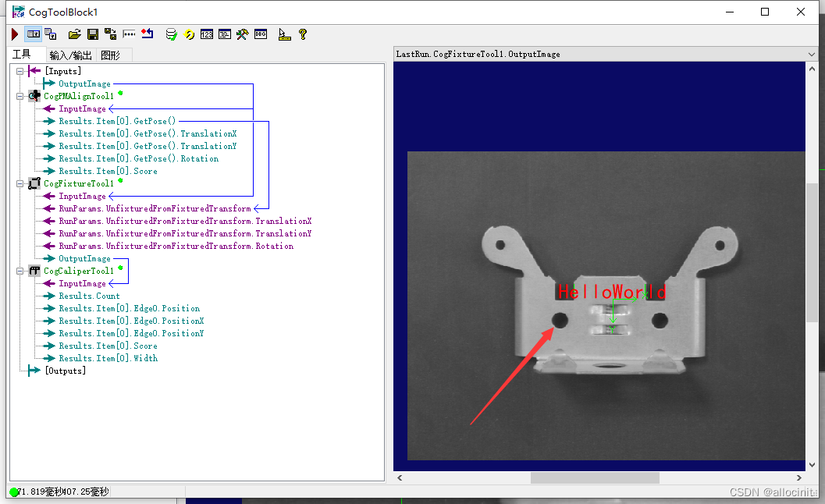
Task: Open the floating image display window icon
Action: coord(51,35)
